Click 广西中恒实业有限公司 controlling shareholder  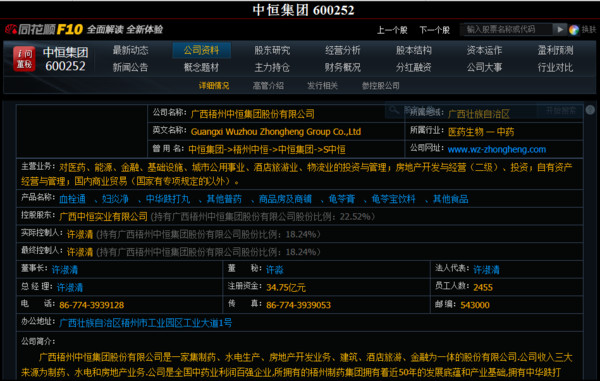pos(103,217)
